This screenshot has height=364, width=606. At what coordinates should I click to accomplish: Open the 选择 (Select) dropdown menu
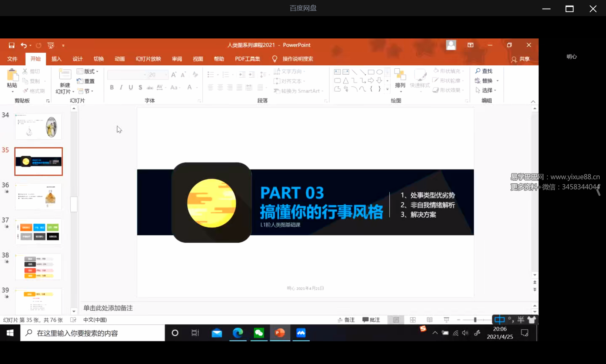click(487, 90)
